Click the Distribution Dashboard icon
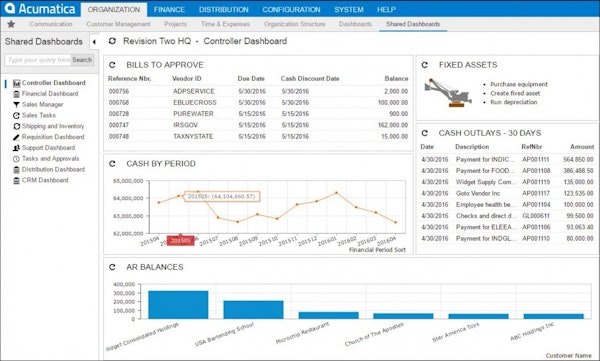600x361 pixels. tap(16, 170)
